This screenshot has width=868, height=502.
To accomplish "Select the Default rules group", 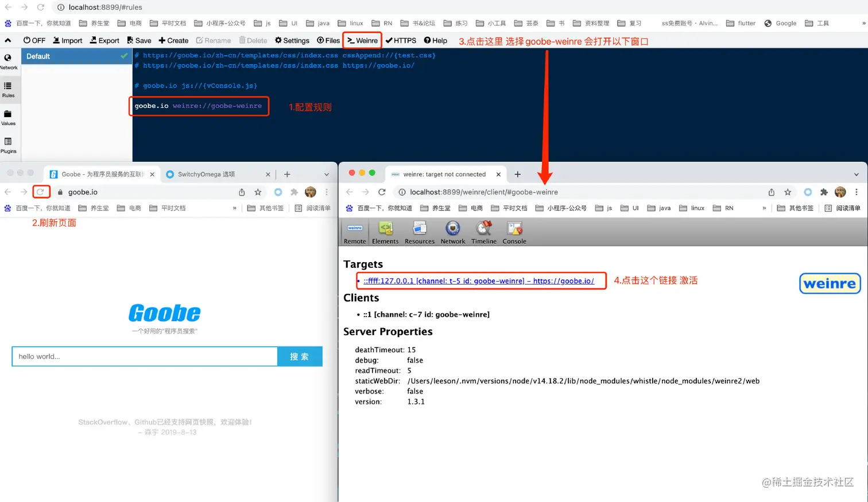I will (76, 56).
